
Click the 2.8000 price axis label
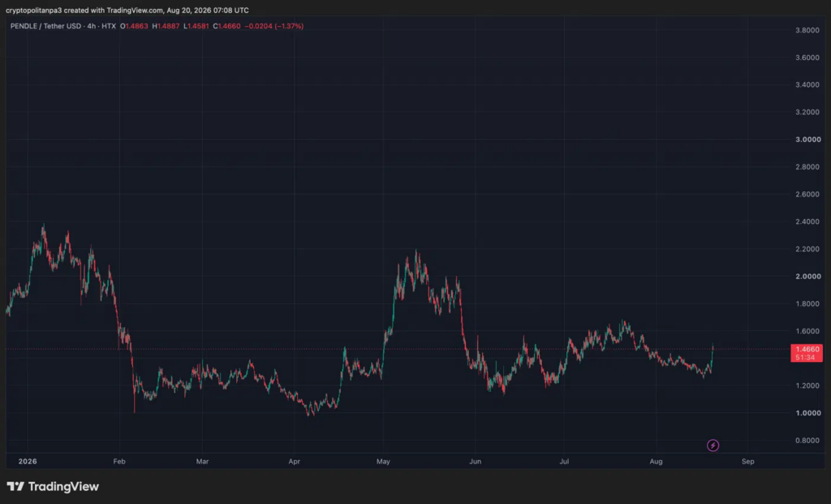coord(807,167)
